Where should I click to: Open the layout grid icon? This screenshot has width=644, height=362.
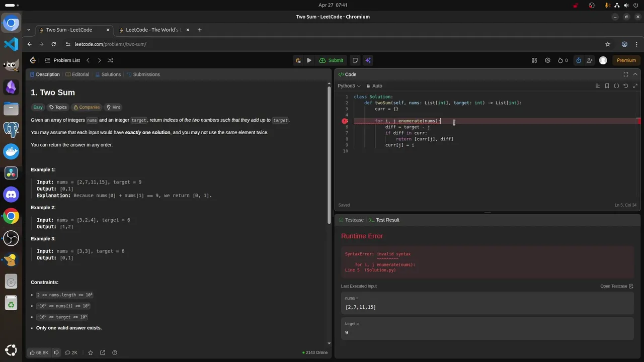[x=534, y=60]
